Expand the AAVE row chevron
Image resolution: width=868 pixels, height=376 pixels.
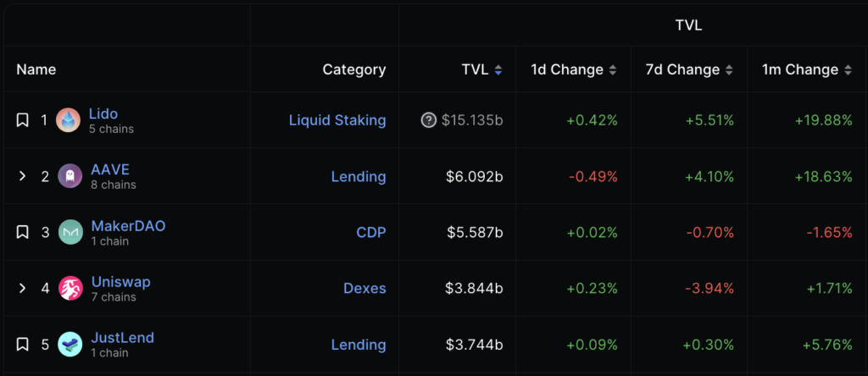[23, 176]
